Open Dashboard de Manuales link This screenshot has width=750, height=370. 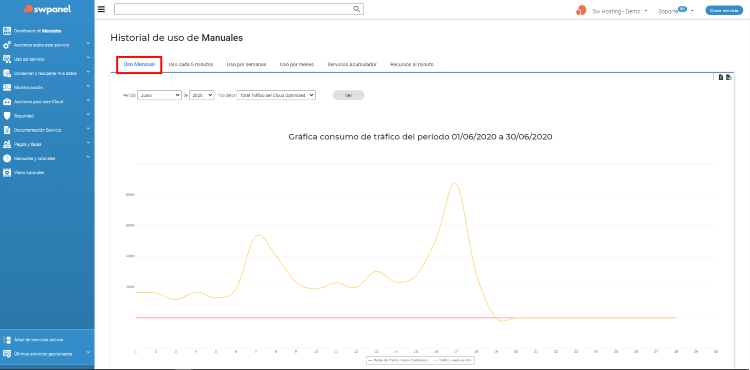click(37, 31)
